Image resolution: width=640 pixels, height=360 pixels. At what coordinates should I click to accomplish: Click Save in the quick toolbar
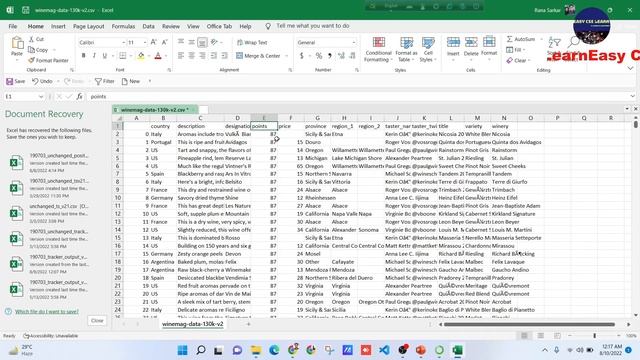coord(16,81)
